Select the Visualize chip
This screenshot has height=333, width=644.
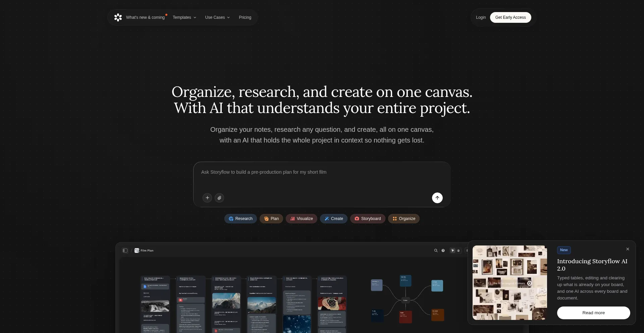click(302, 219)
